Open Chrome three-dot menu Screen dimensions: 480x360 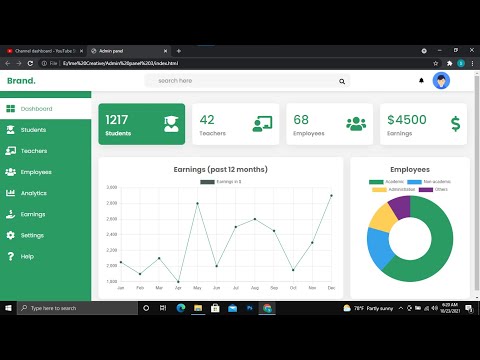click(472, 63)
